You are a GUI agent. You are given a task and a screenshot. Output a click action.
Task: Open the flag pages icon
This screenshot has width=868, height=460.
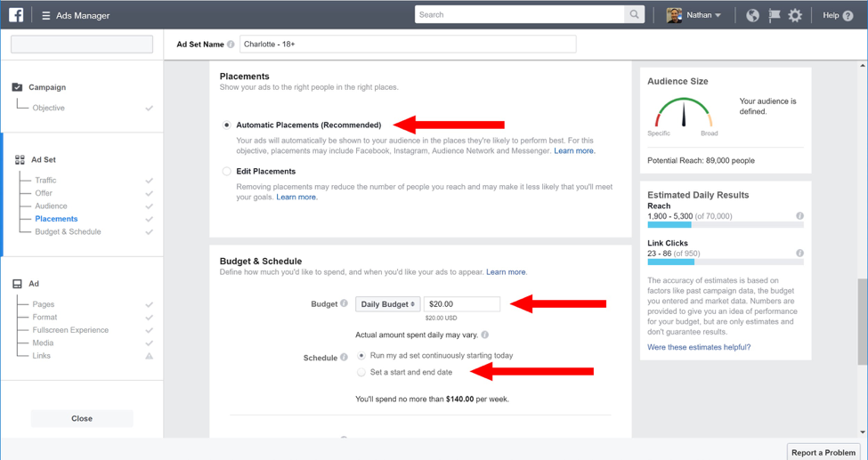[x=775, y=15]
